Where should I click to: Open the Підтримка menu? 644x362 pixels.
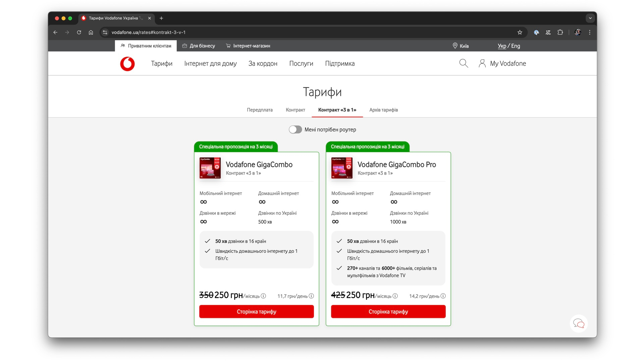[x=340, y=63]
